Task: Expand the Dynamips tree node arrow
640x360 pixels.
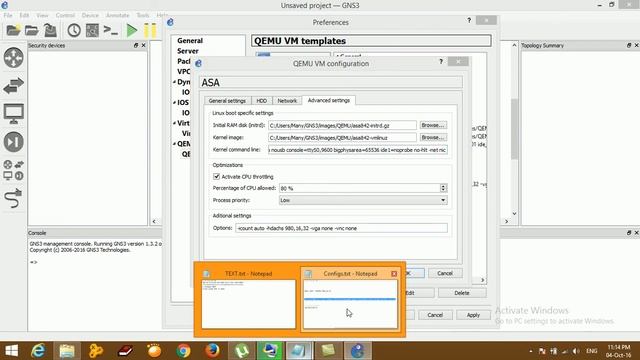Action: [x=174, y=82]
